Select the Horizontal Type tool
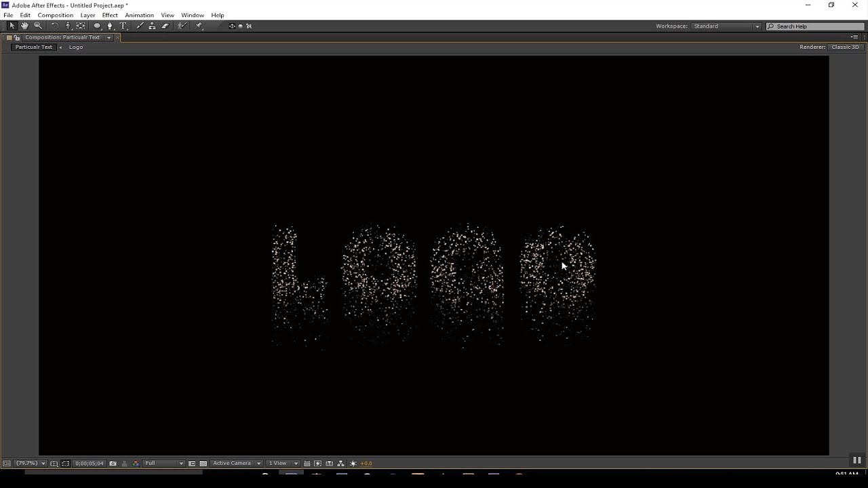This screenshot has width=868, height=488. (x=123, y=26)
